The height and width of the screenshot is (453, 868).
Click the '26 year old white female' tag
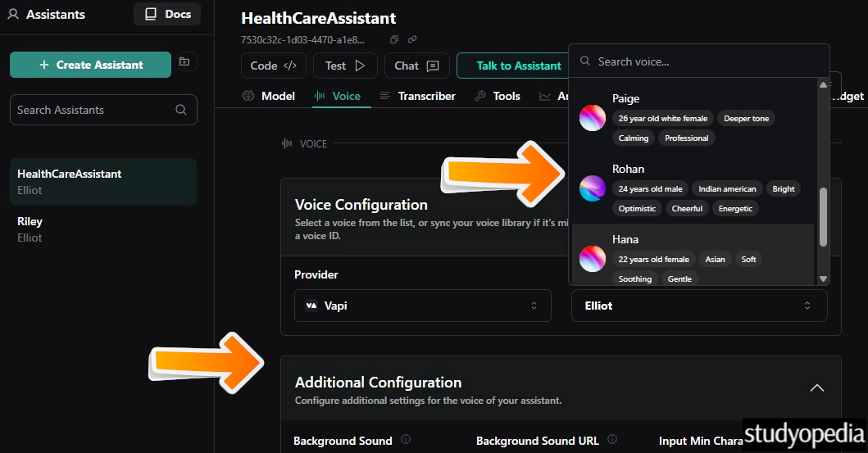click(662, 118)
